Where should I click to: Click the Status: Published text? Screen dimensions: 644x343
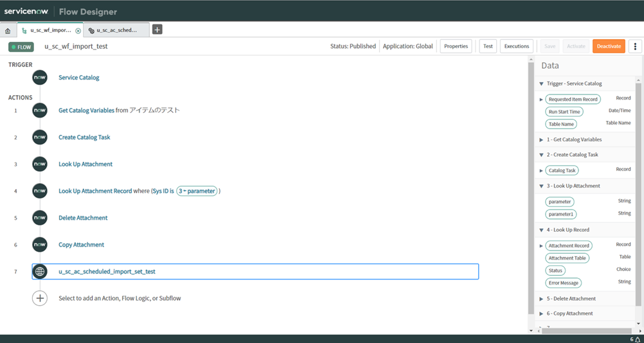pos(353,46)
